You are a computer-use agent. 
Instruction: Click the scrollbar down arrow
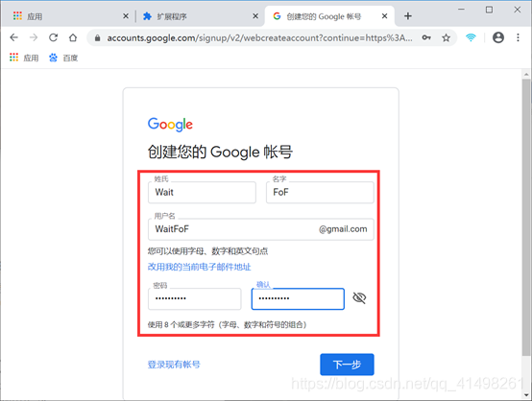pos(526,395)
